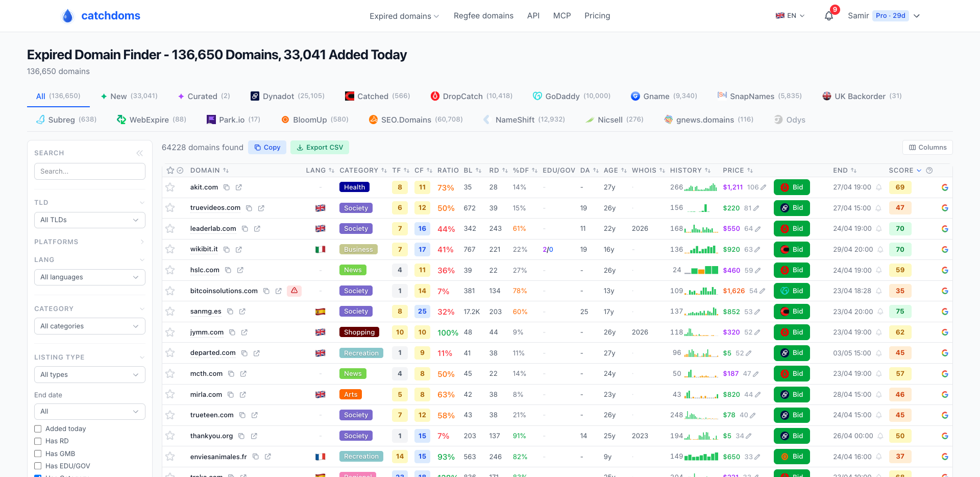Copy the akit.com domain name

tap(227, 187)
